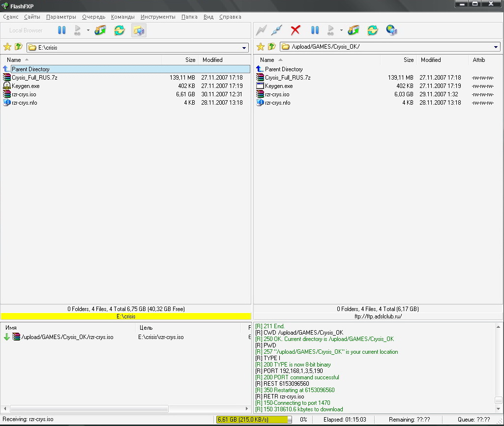Click the FlashFXP title bar icon
This screenshot has width=504, height=426.
[5, 6]
